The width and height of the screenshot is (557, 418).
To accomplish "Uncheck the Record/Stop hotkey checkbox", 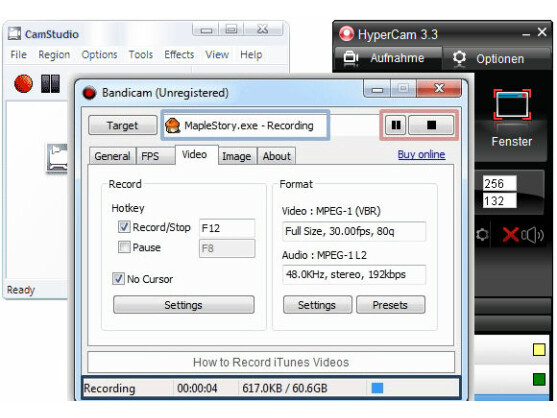I will 124,227.
